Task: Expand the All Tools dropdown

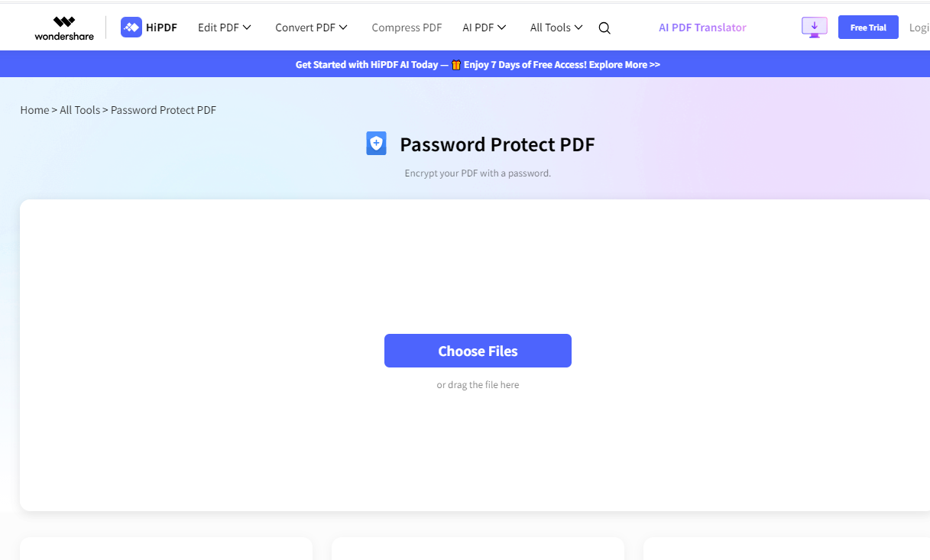Action: pyautogui.click(x=556, y=28)
